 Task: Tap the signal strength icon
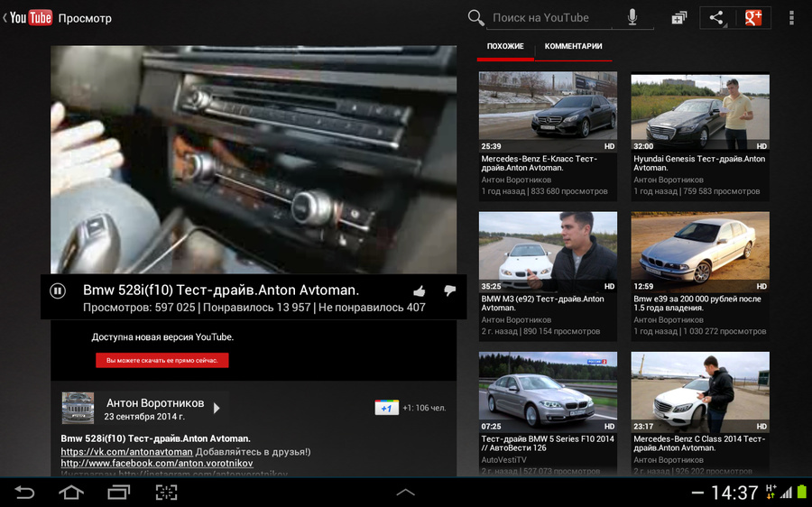pyautogui.click(x=787, y=493)
